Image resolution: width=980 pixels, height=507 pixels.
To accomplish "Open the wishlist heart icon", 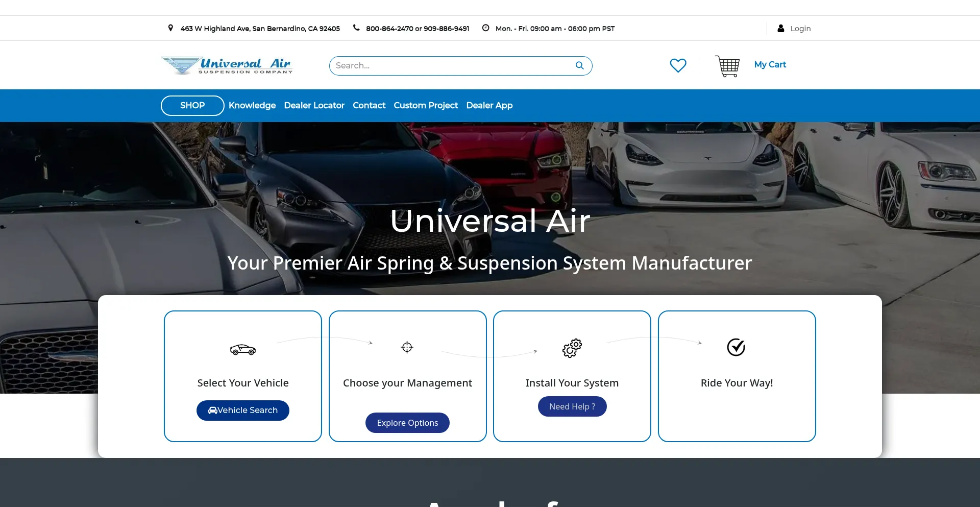I will [x=678, y=65].
